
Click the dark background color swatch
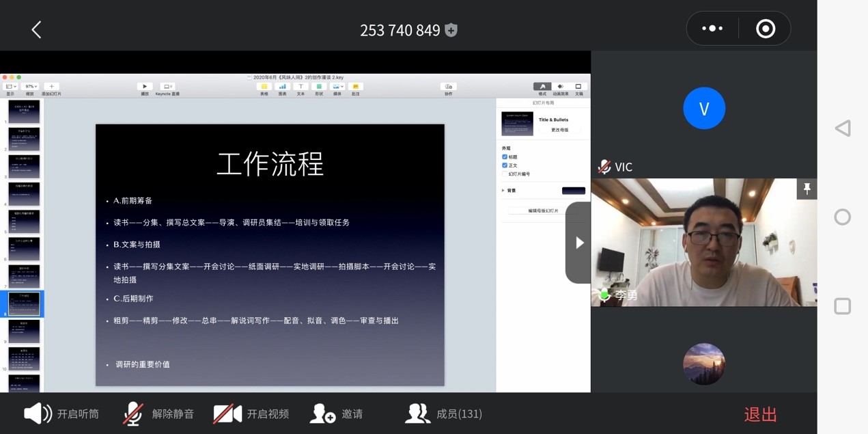pos(573,191)
